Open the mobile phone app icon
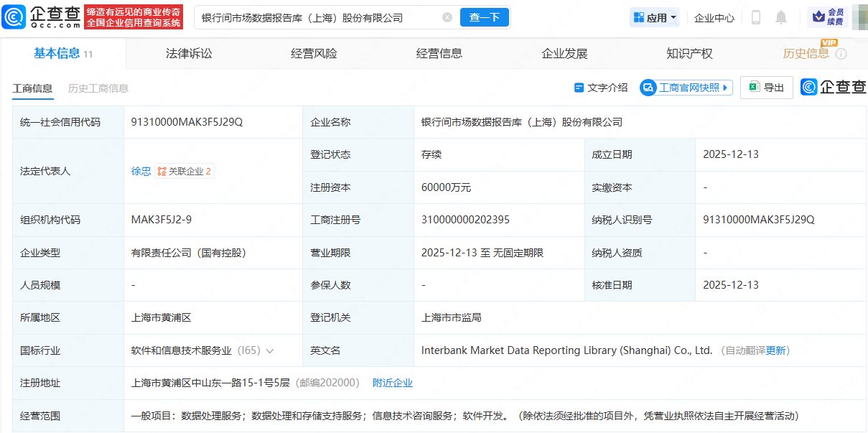 [755, 17]
